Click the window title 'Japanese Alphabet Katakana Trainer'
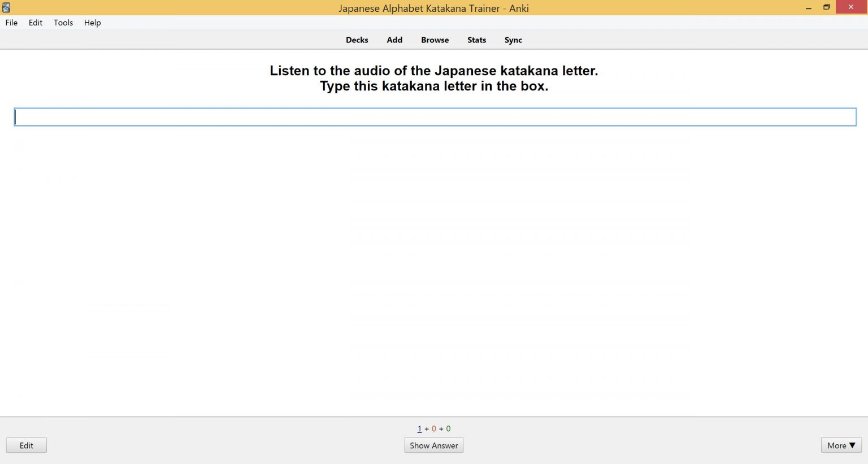868x464 pixels. click(433, 8)
